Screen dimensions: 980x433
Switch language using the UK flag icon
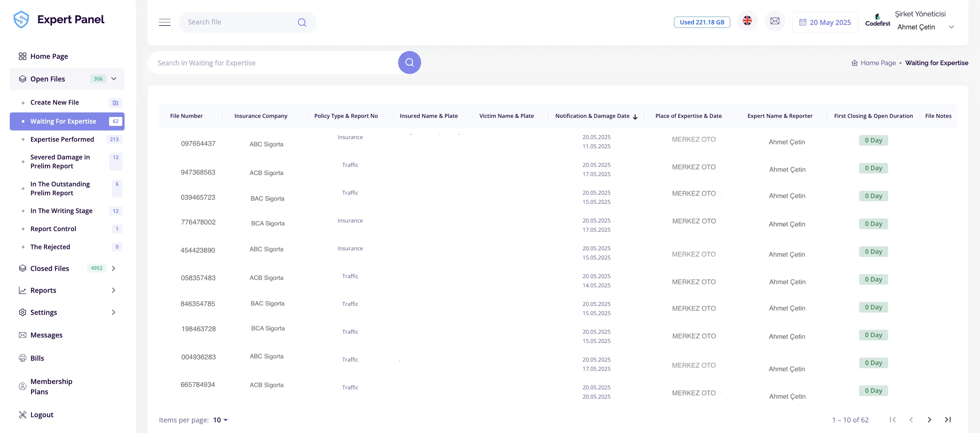click(747, 21)
